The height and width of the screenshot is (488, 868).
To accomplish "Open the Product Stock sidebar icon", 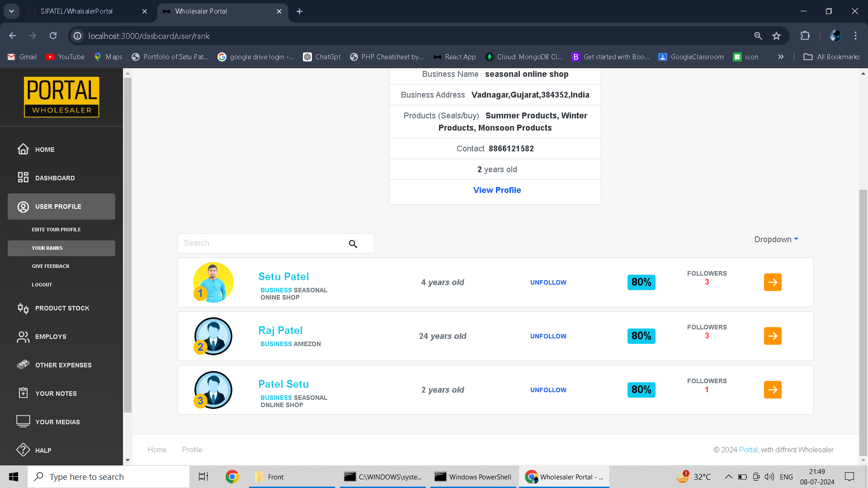I will click(x=23, y=308).
